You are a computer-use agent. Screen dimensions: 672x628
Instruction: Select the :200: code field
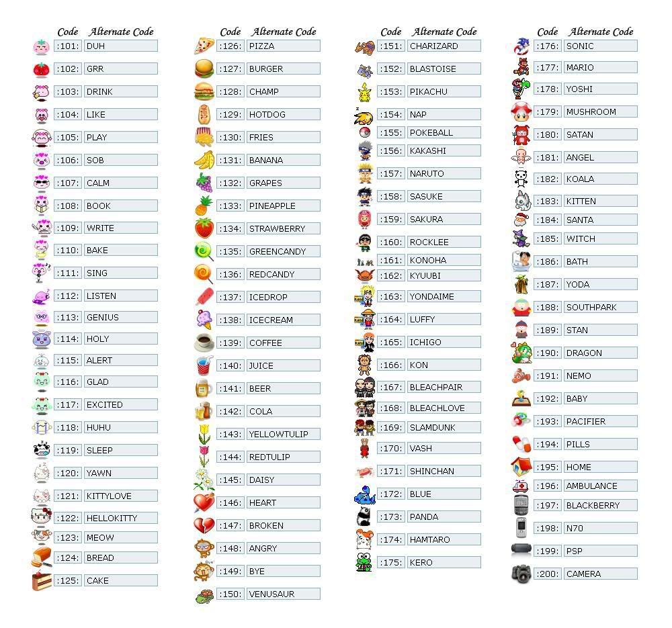pyautogui.click(x=548, y=574)
